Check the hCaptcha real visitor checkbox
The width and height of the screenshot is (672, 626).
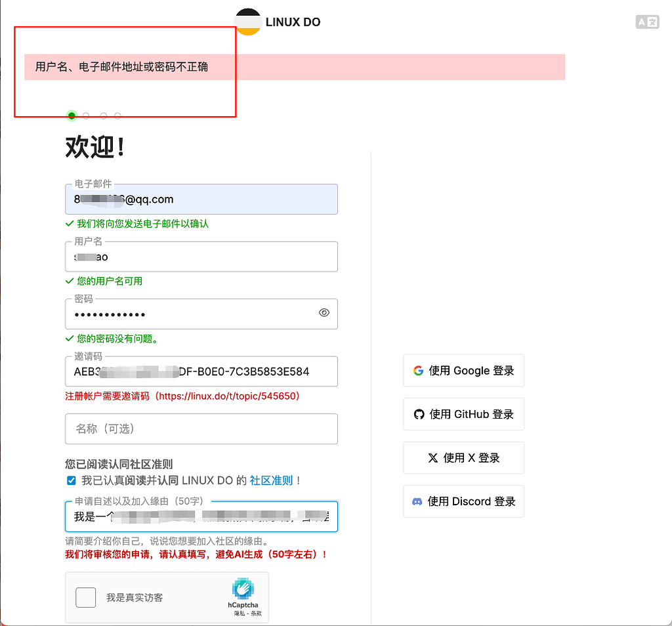click(x=86, y=597)
